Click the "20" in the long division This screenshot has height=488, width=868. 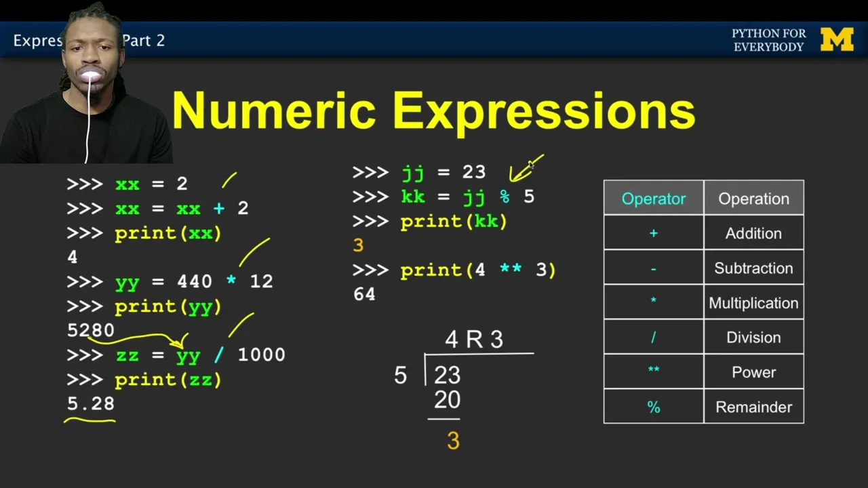tap(448, 401)
